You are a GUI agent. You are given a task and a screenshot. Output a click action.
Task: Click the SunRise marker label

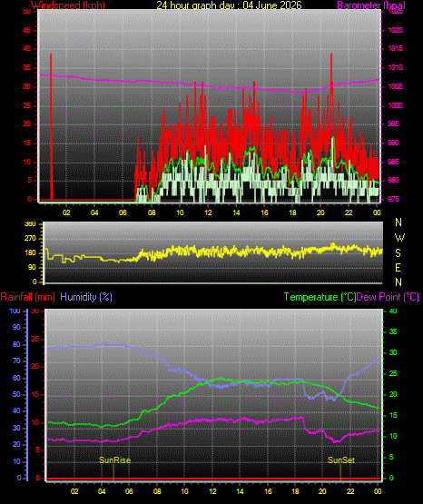pos(115,460)
